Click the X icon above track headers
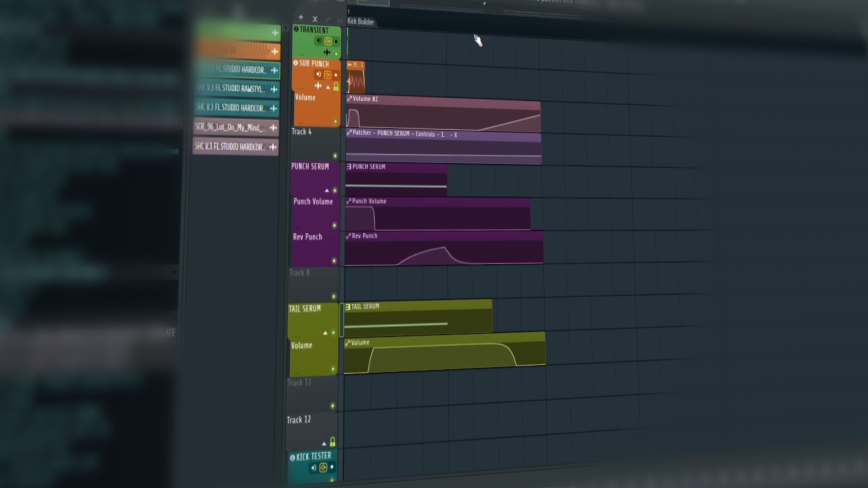Image resolution: width=868 pixels, height=488 pixels. click(315, 19)
